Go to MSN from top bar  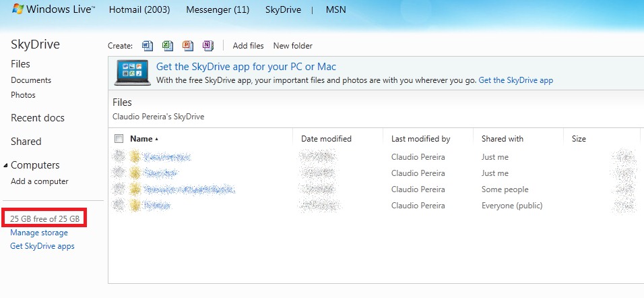click(335, 11)
